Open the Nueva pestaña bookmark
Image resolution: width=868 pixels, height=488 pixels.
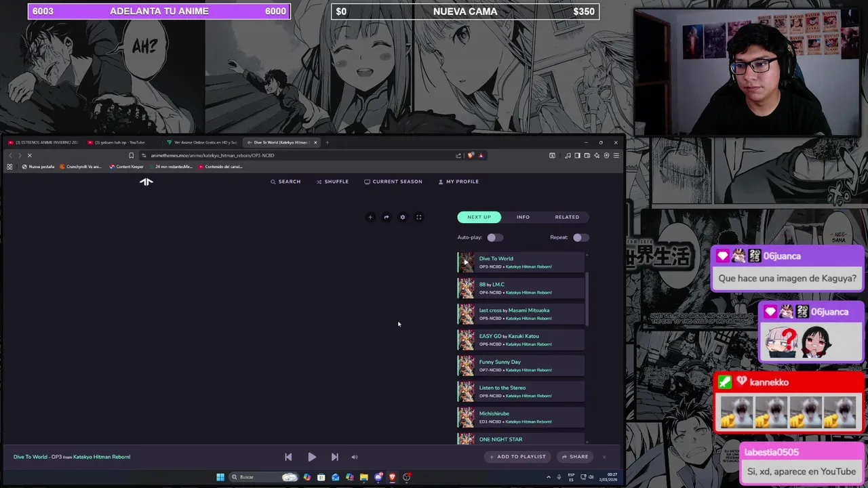(38, 167)
